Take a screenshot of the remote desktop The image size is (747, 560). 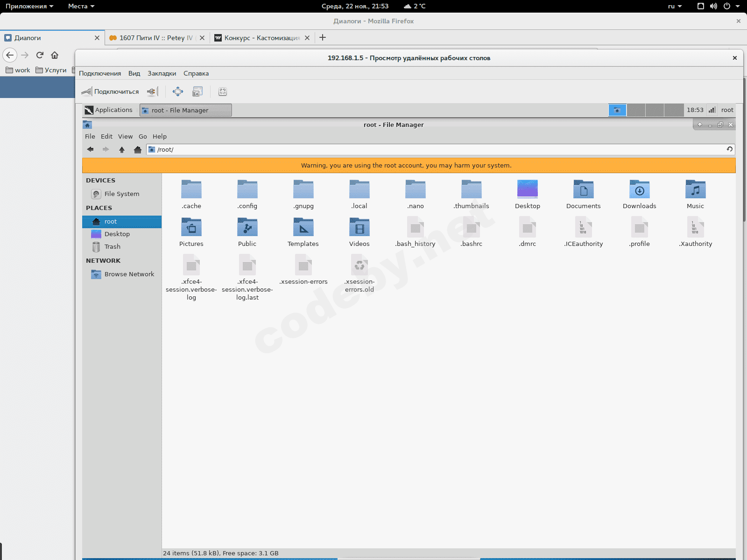[197, 91]
